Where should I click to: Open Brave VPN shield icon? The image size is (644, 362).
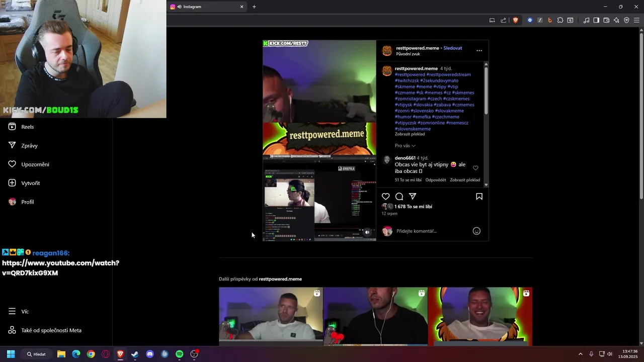pos(626,20)
